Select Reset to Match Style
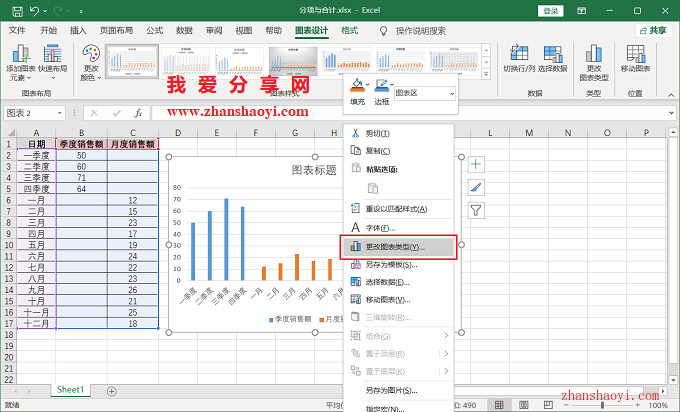This screenshot has width=680, height=412. pyautogui.click(x=399, y=209)
